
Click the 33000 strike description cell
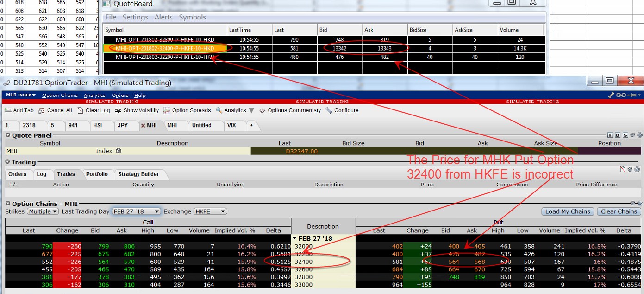click(x=323, y=285)
